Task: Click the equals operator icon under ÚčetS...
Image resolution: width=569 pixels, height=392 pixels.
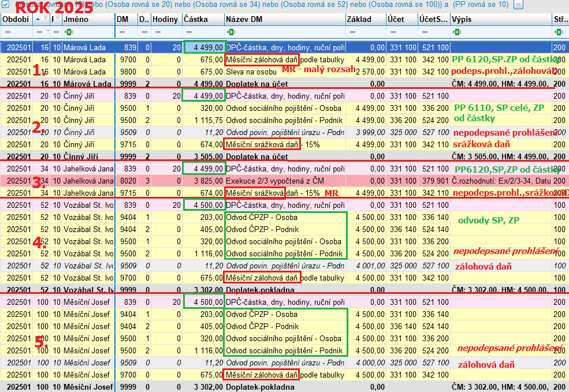Action: [x=425, y=32]
